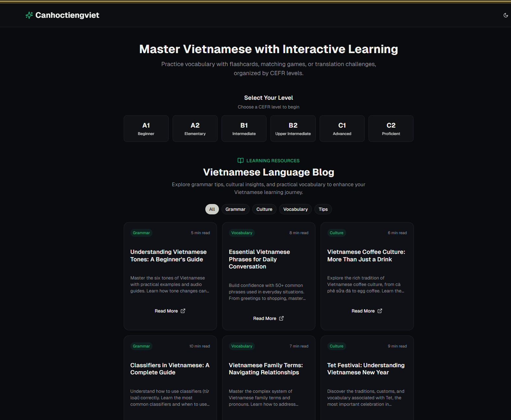Image resolution: width=511 pixels, height=420 pixels.
Task: Click external link icon on Vietnamese Tones card
Action: click(183, 311)
